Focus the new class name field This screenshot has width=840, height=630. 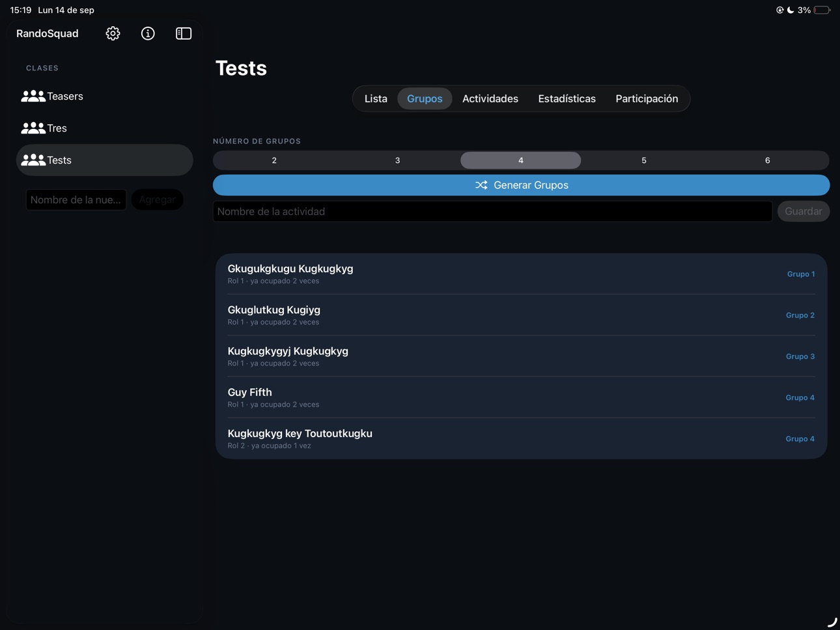[x=76, y=199]
